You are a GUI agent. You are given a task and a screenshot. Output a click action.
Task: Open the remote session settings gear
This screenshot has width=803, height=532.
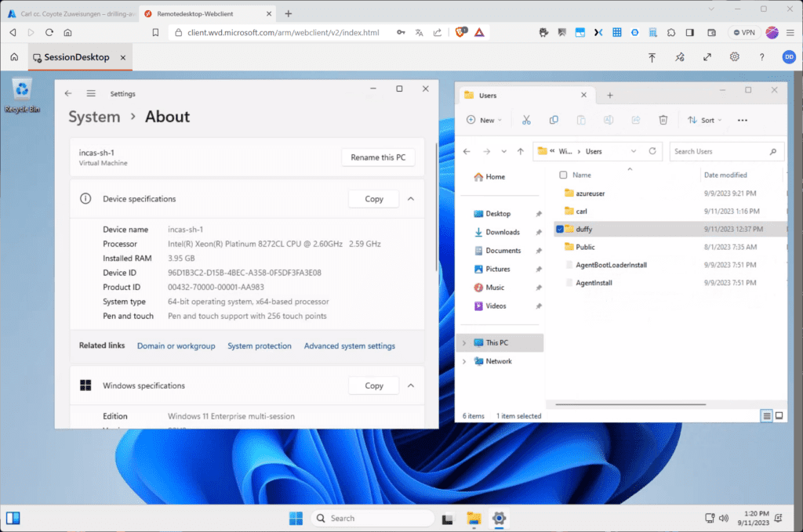734,56
